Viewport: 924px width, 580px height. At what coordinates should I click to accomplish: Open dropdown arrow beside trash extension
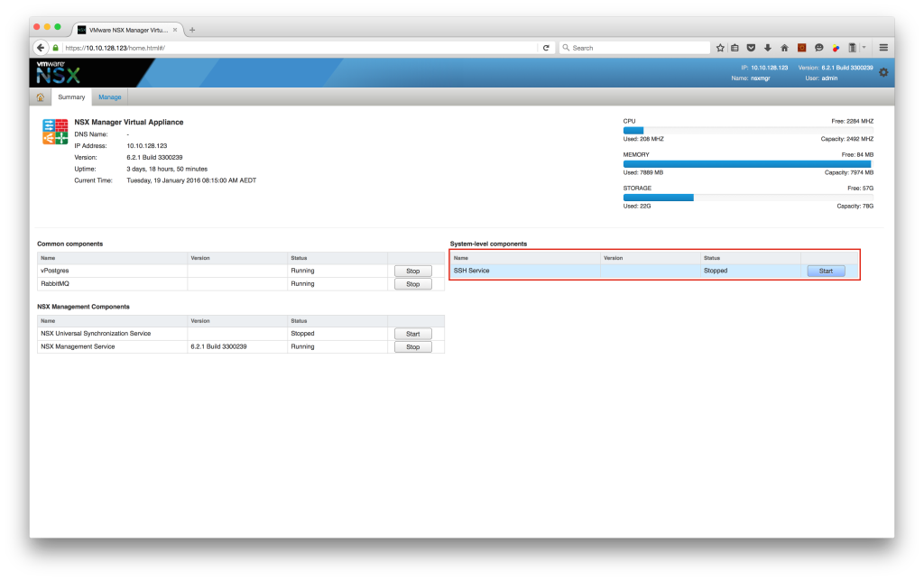pos(864,47)
